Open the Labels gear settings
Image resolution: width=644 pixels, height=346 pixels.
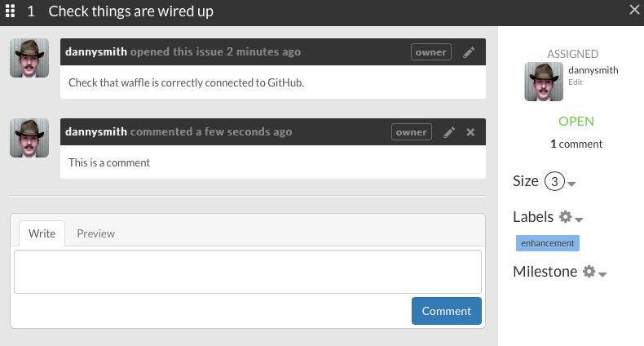566,217
